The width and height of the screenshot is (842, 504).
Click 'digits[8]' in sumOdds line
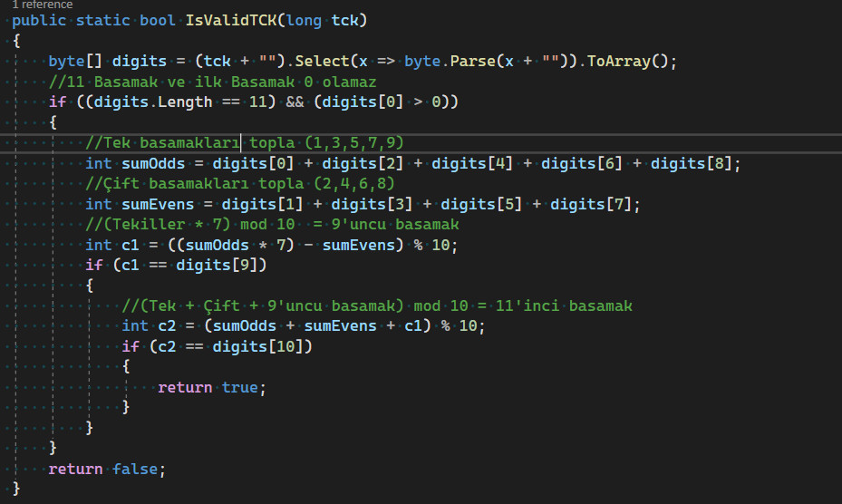pos(692,163)
